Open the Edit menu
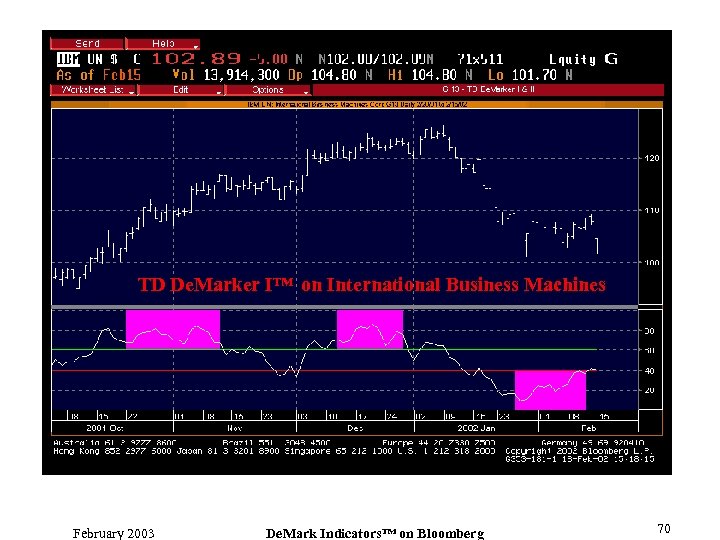The width and height of the screenshot is (720, 540). pyautogui.click(x=181, y=90)
